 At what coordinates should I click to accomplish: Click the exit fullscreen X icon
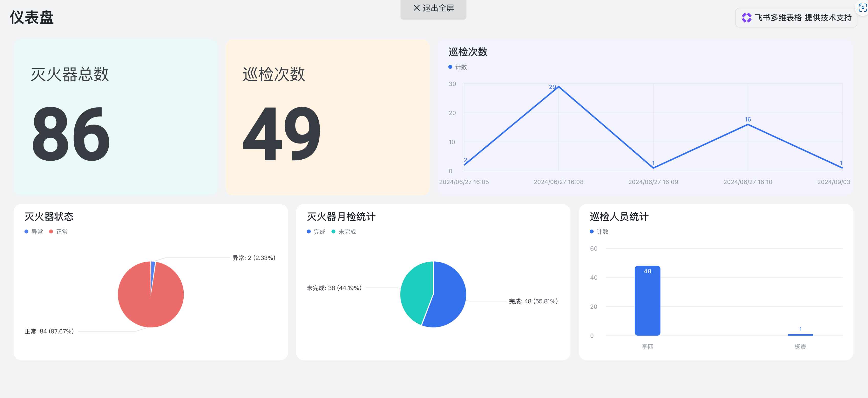tap(416, 8)
